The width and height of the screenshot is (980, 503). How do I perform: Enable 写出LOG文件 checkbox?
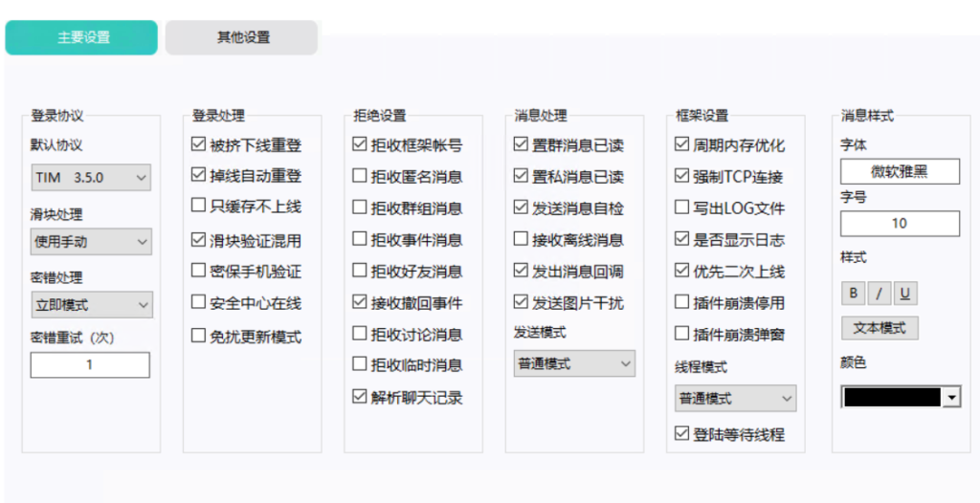(681, 208)
